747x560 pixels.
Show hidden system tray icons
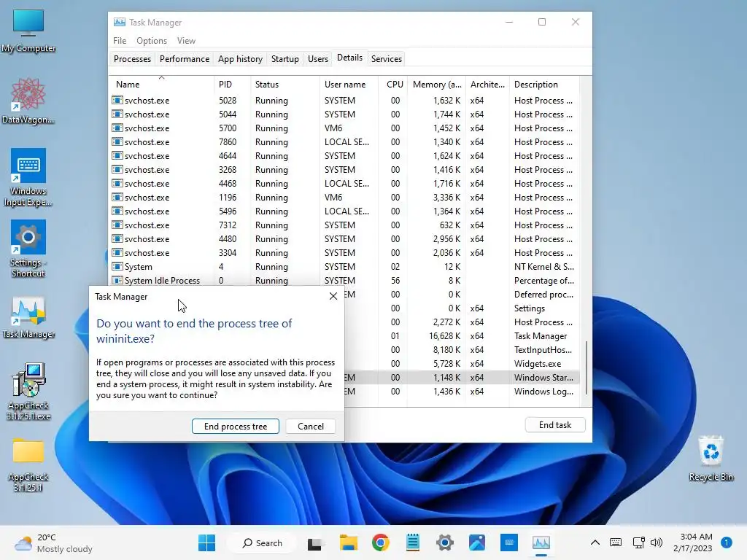click(x=595, y=542)
